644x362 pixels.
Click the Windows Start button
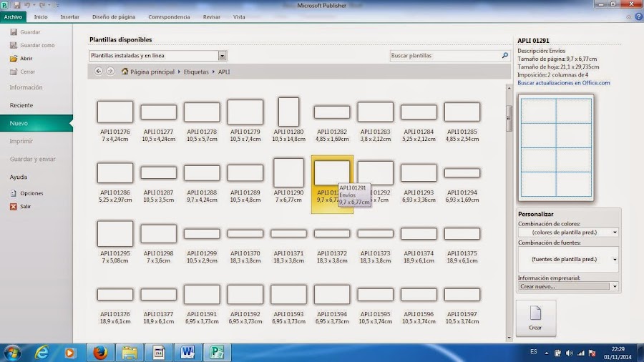click(12, 353)
